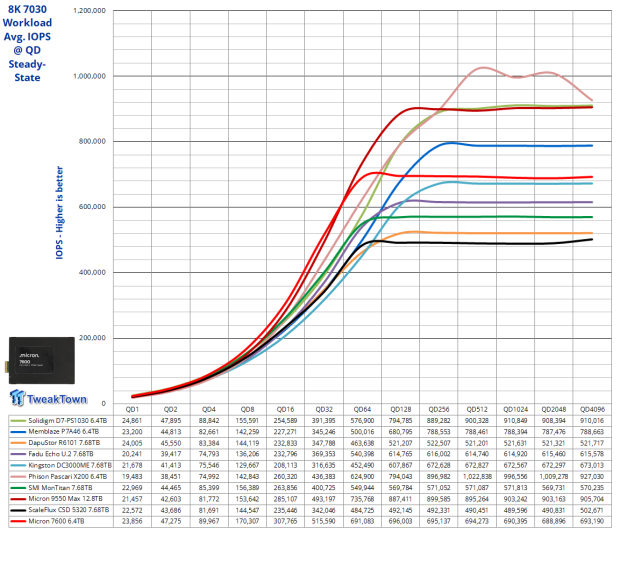Click the TweakTown logo
This screenshot has width=620, height=568.
tap(48, 398)
